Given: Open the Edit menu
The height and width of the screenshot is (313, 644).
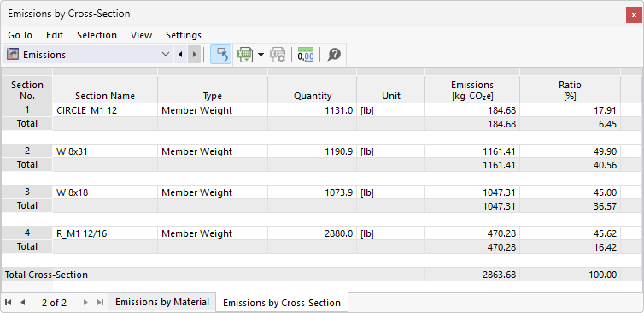Looking at the screenshot, I should coord(55,35).
